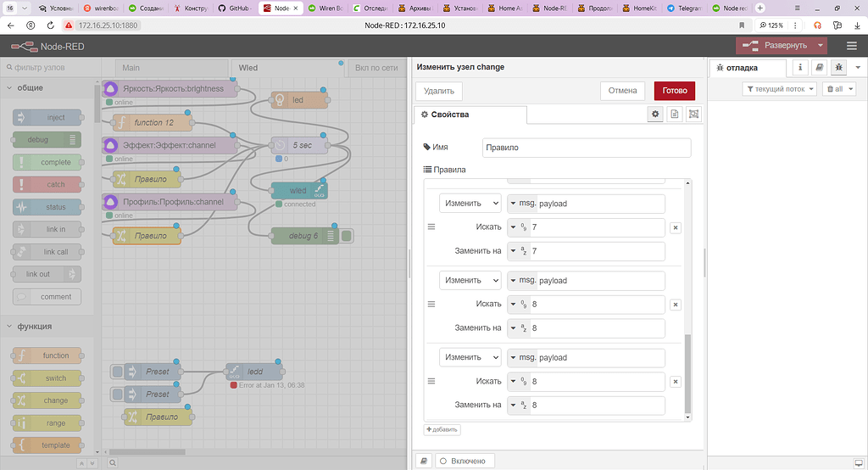Click the Node-RED hamburger main menu

(851, 45)
